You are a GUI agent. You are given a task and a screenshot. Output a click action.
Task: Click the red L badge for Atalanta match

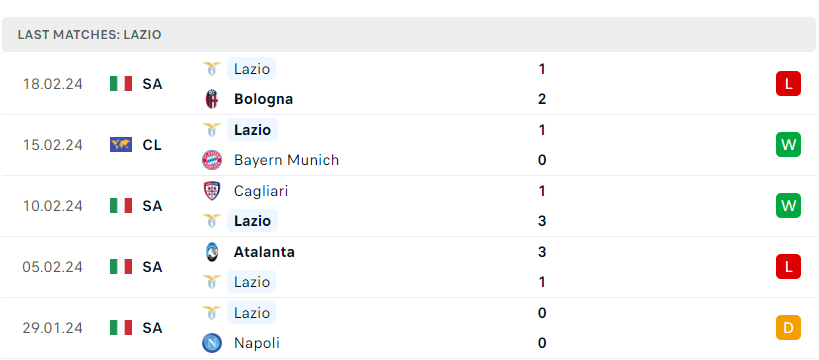pyautogui.click(x=788, y=267)
